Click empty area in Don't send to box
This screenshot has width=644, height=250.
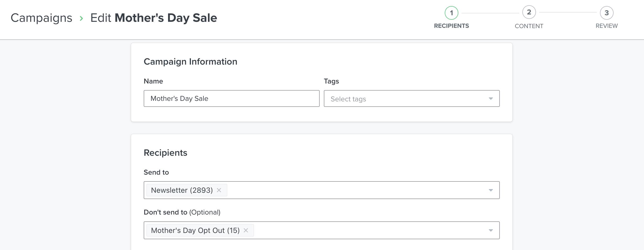367,230
